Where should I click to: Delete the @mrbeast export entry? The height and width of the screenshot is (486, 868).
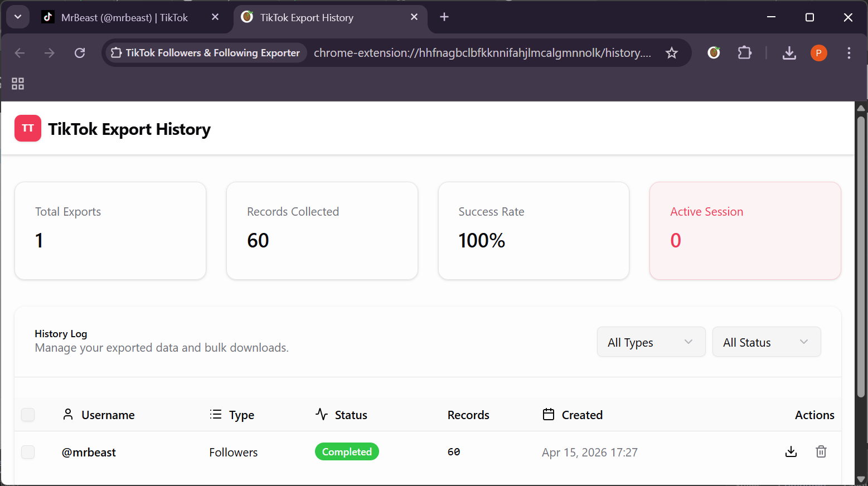(821, 452)
